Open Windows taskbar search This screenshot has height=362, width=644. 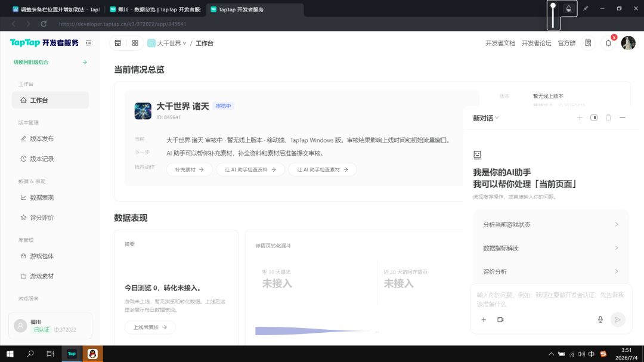tap(30, 354)
